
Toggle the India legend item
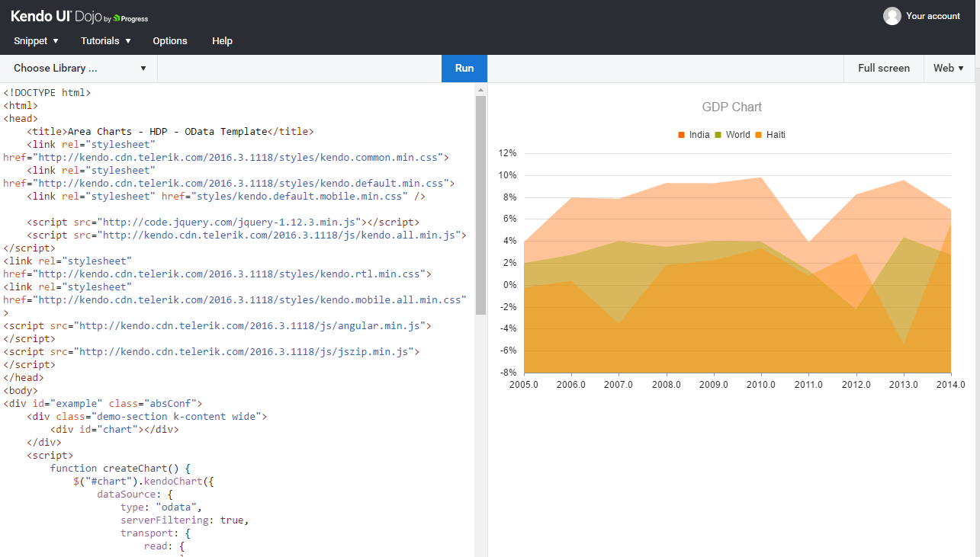[x=693, y=135]
